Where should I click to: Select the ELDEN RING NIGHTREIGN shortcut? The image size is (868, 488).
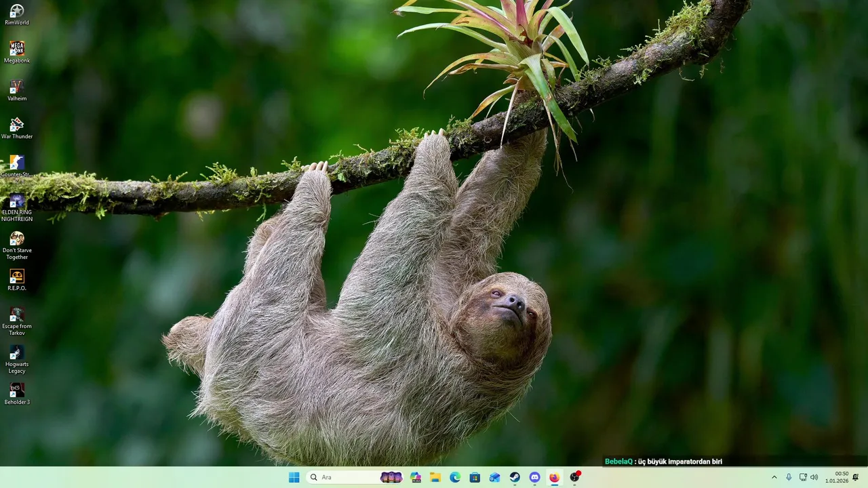[17, 207]
